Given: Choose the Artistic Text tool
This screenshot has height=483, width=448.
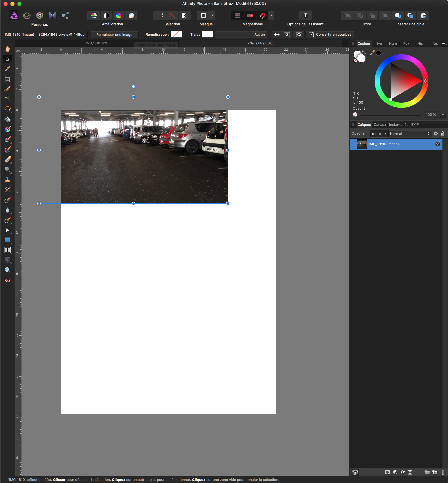Looking at the screenshot, I should tap(7, 250).
